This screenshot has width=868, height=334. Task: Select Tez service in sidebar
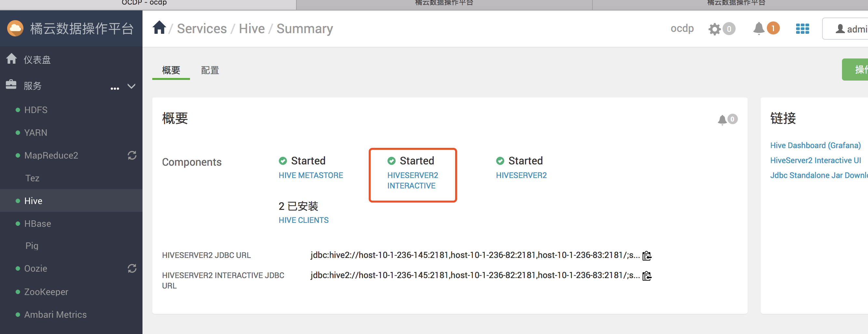click(32, 178)
